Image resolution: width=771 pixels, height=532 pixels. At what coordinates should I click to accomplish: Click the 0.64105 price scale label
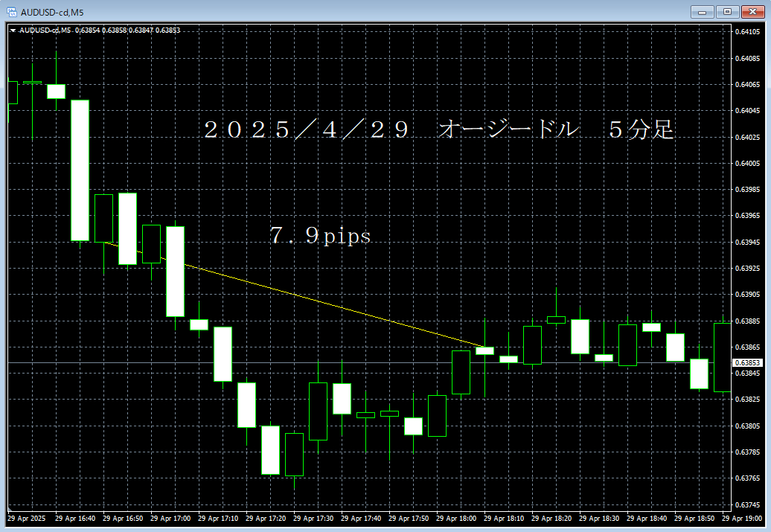click(x=747, y=31)
